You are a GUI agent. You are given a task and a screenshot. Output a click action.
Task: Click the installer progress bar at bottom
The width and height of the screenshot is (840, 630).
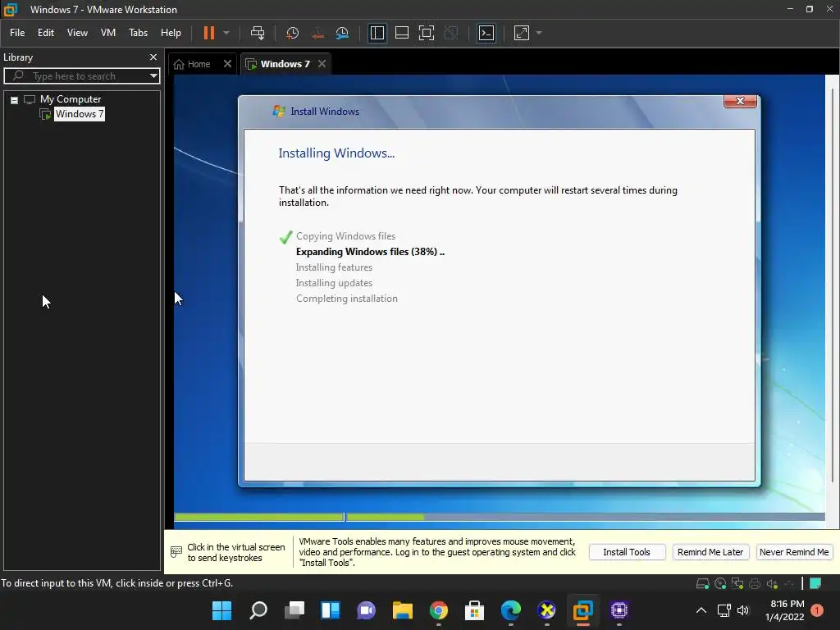[500, 517]
